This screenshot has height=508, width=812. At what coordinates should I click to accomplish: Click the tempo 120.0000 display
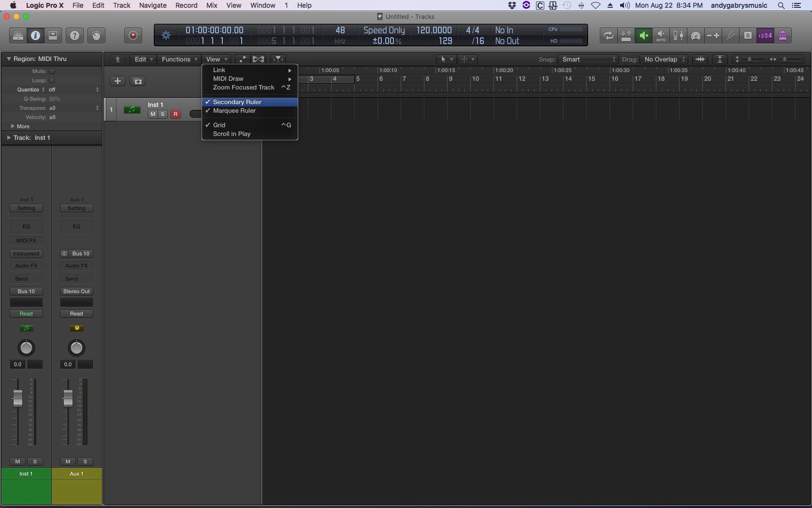point(434,30)
